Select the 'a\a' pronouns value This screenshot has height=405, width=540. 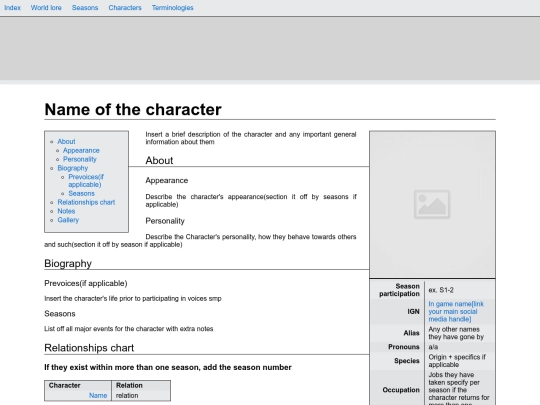tap(433, 347)
